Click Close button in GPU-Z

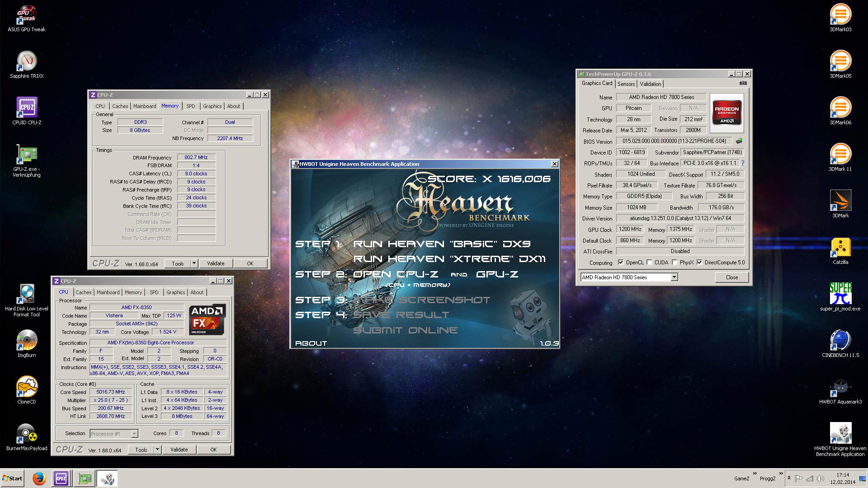(x=732, y=277)
